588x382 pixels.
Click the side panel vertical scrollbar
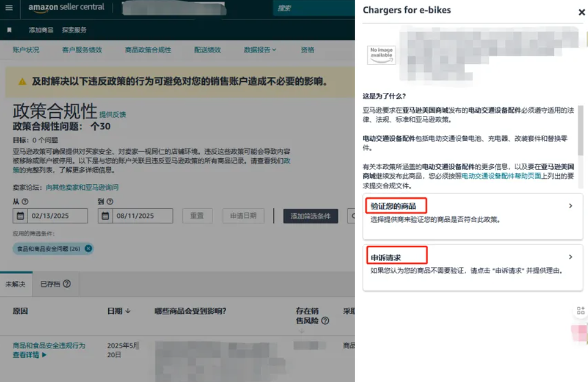point(580,130)
